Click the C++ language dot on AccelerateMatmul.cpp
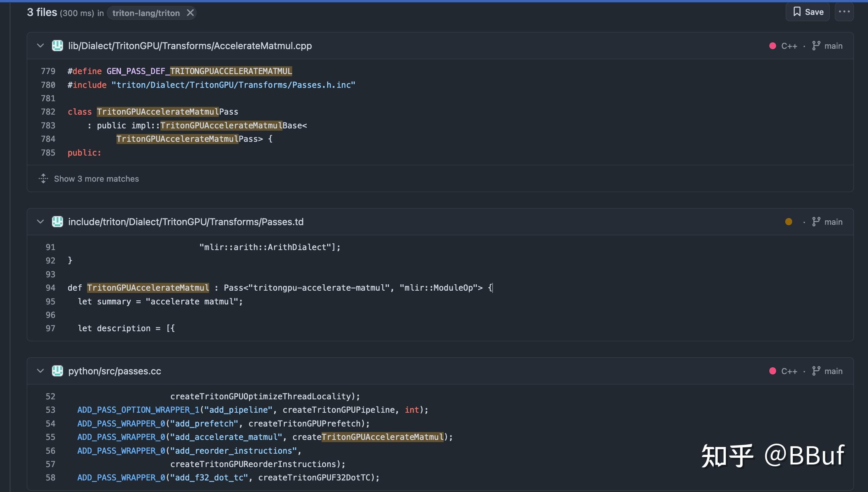Screen dimensions: 868x492 773,46
